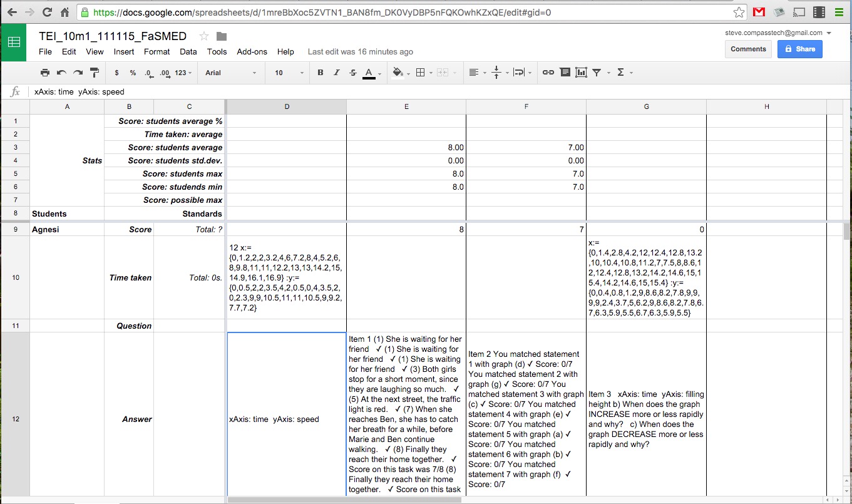This screenshot has height=504, width=852.
Task: Click the insert chart icon
Action: tap(581, 73)
